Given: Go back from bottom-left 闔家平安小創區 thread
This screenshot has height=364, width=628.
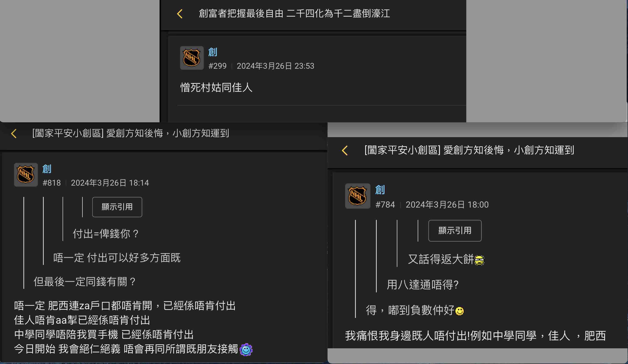Looking at the screenshot, I should coord(14,134).
